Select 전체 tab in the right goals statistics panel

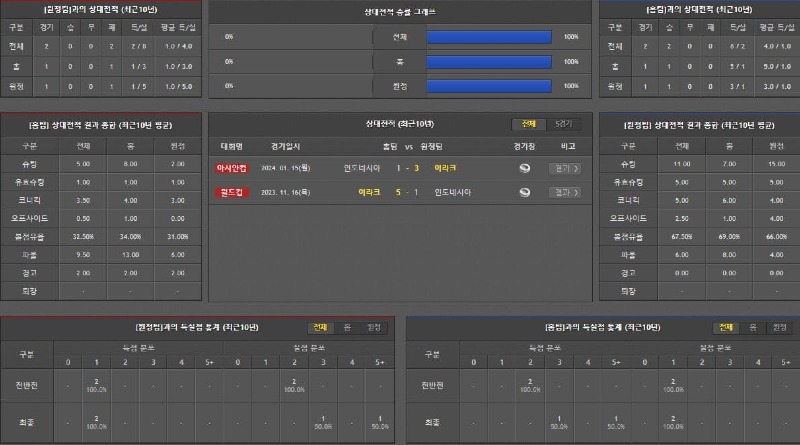(x=726, y=327)
